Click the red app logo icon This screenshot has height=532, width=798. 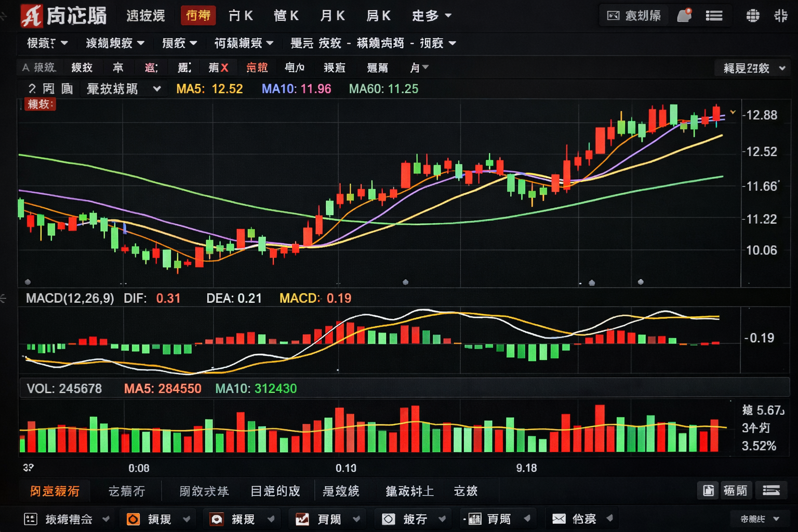pos(32,15)
